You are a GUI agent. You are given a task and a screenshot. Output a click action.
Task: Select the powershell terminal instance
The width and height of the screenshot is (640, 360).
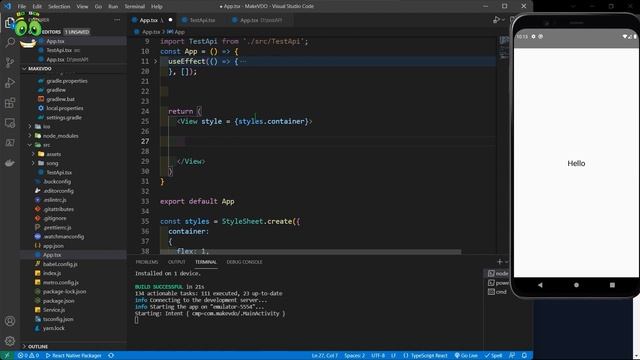(x=498, y=282)
